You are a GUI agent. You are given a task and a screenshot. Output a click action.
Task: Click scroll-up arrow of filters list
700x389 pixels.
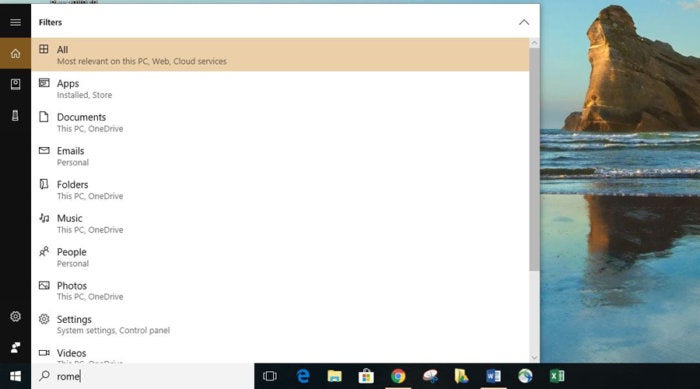click(534, 43)
